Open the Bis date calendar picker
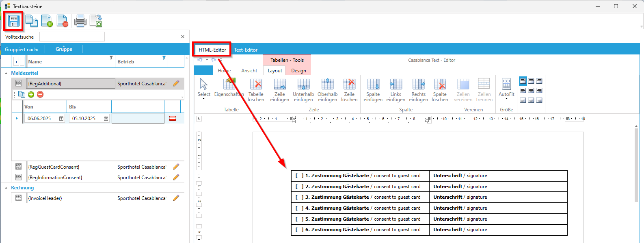The width and height of the screenshot is (644, 243). 106,118
